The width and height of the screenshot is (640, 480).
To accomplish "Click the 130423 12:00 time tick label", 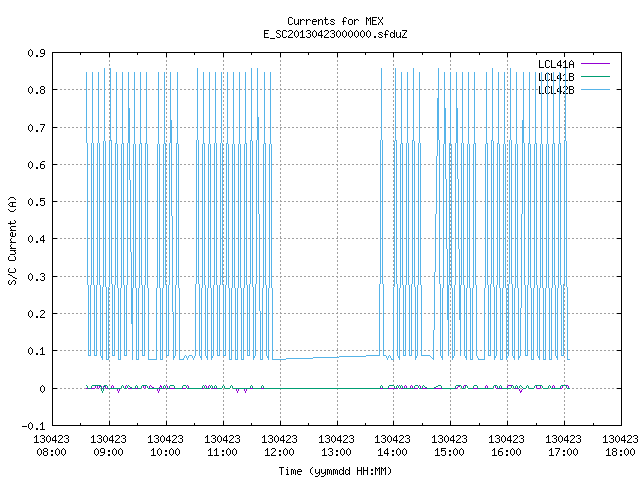I will 280,446.
